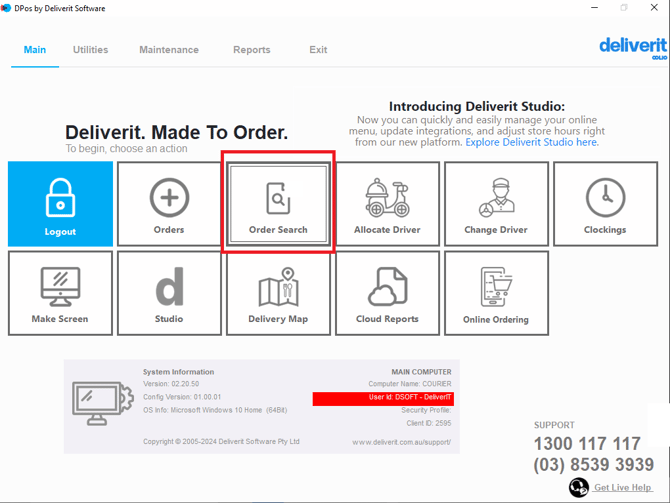
Task: Click the deliverit logo
Action: tap(633, 48)
